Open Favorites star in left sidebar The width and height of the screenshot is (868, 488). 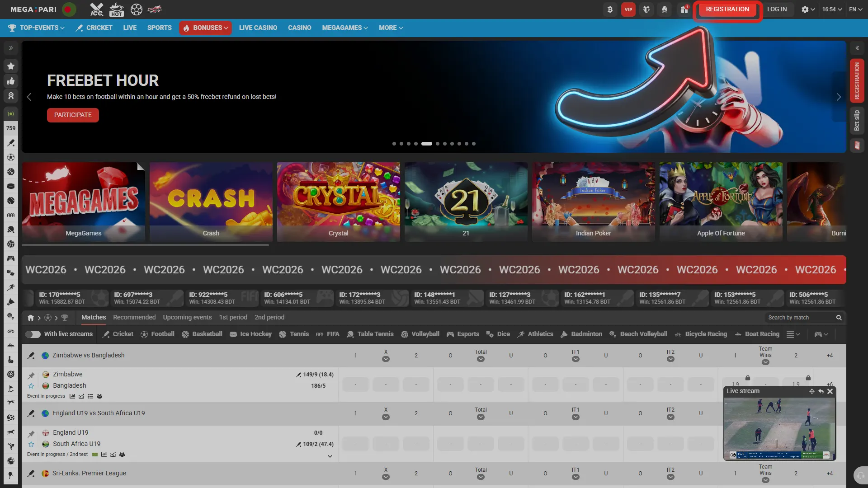(x=11, y=66)
